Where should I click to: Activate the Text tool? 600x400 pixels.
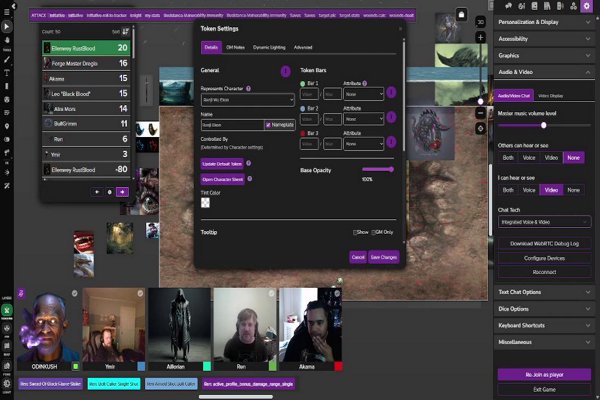tap(7, 73)
